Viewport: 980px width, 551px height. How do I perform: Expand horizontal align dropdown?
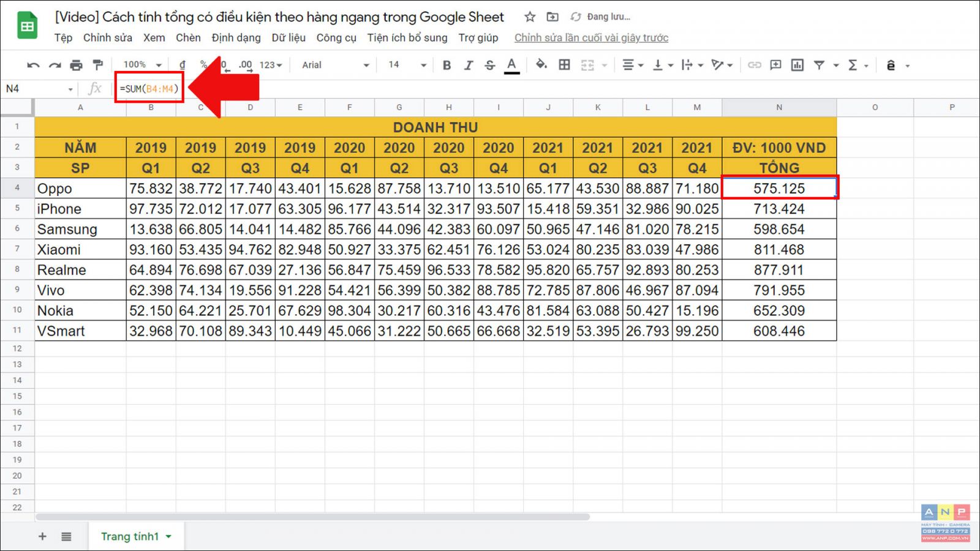click(641, 66)
